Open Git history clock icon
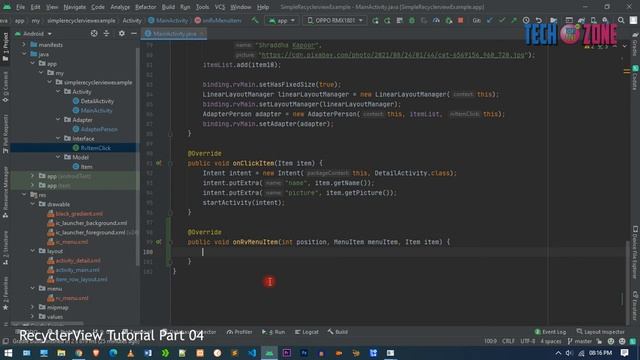 [526, 20]
